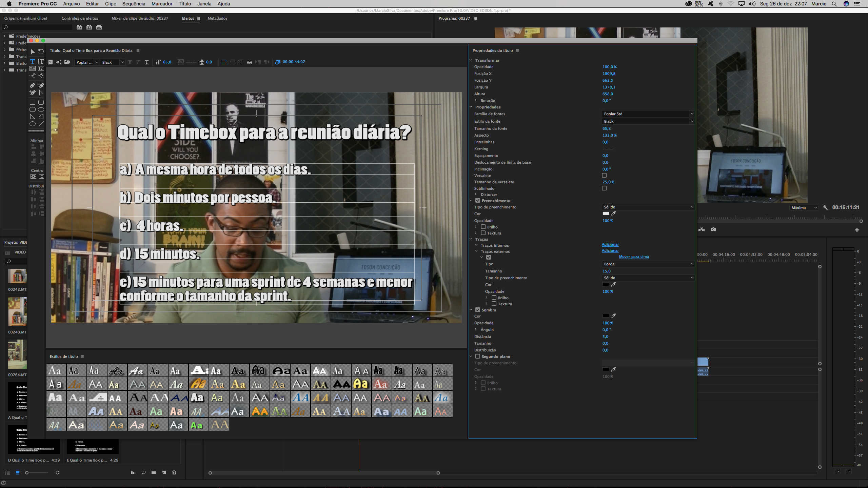Image resolution: width=868 pixels, height=488 pixels.
Task: Enable Brilho checkbox under Traços externos
Action: click(494, 298)
